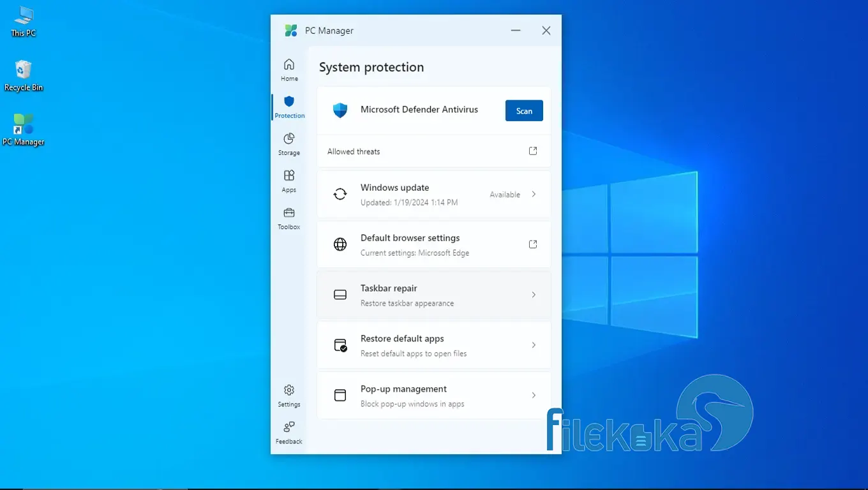This screenshot has height=490, width=868.
Task: Click the Restore default apps icon
Action: [x=341, y=345]
